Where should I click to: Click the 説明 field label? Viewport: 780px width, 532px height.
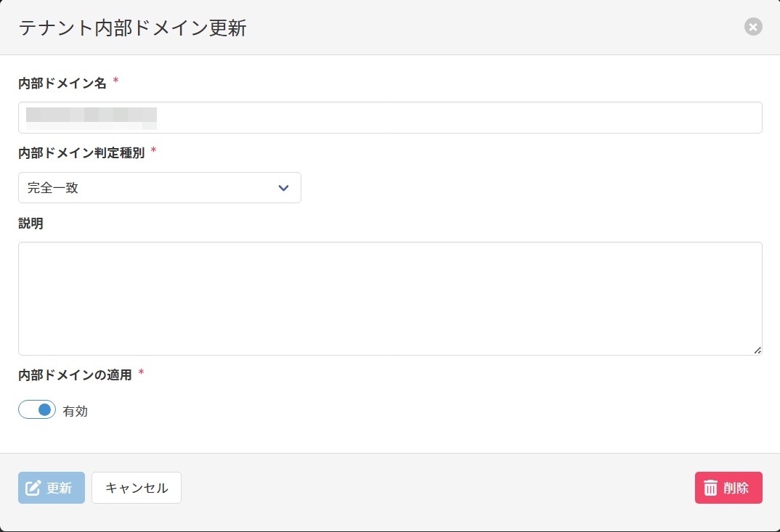pos(31,224)
